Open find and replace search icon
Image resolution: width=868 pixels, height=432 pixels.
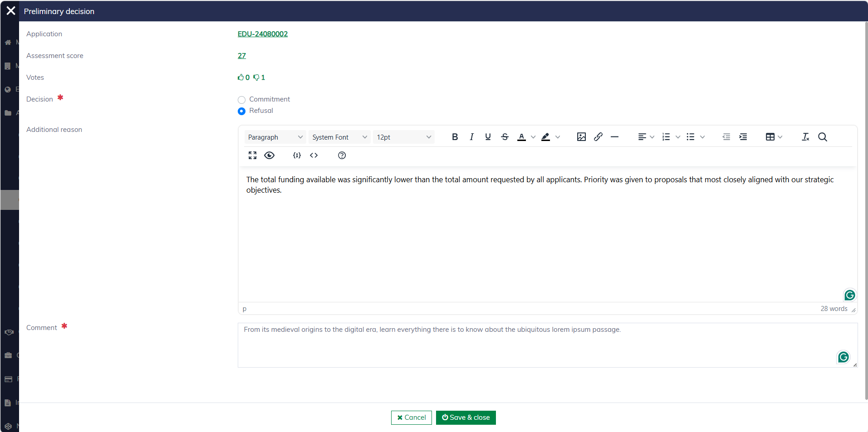pos(822,137)
